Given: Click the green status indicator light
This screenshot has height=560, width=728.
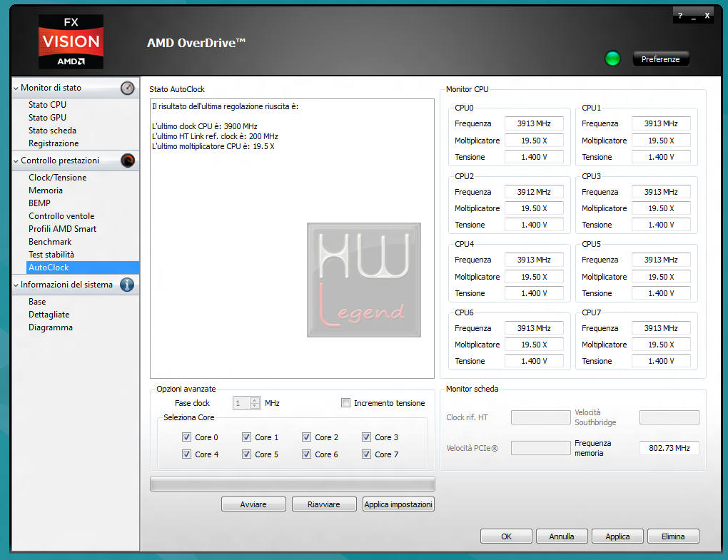Looking at the screenshot, I should coord(612,58).
